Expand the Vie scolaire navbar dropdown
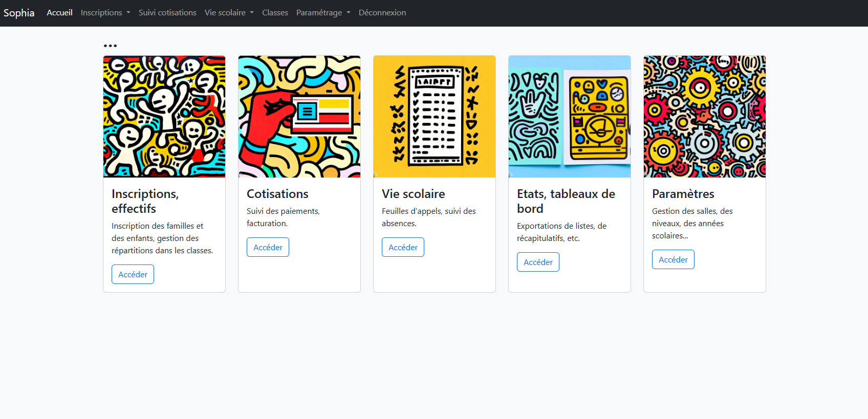This screenshot has width=868, height=419. 229,13
